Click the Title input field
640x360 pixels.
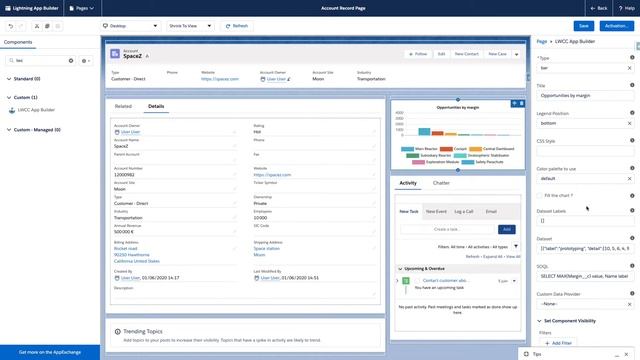585,96
